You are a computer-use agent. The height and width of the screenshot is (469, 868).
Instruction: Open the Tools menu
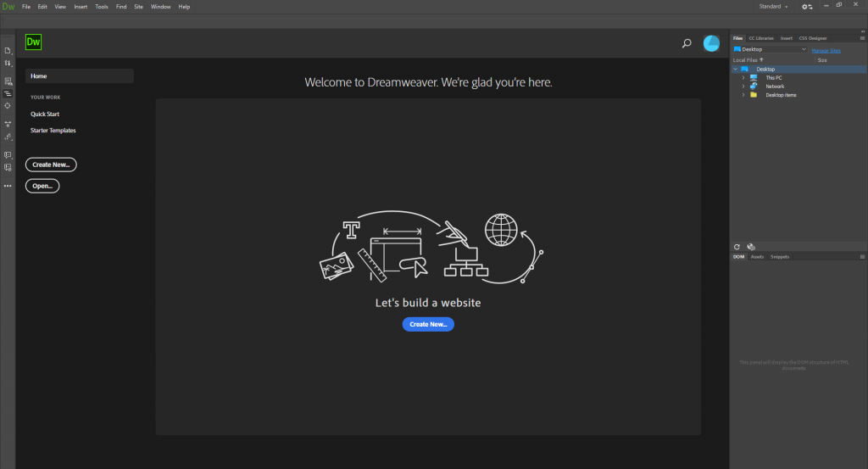click(102, 7)
